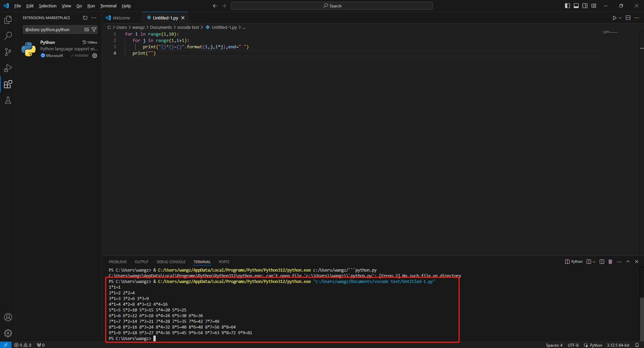Click wangz in the breadcrumb path
The image size is (644, 348).
(138, 27)
